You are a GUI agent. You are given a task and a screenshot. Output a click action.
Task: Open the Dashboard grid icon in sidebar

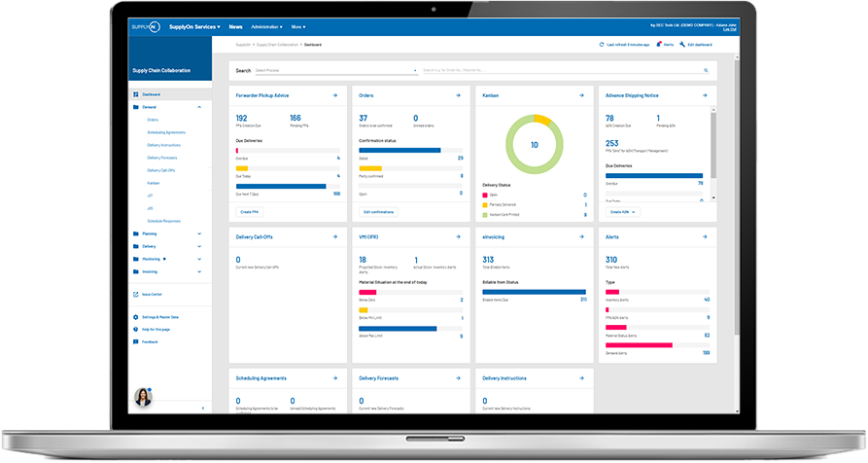coord(136,94)
